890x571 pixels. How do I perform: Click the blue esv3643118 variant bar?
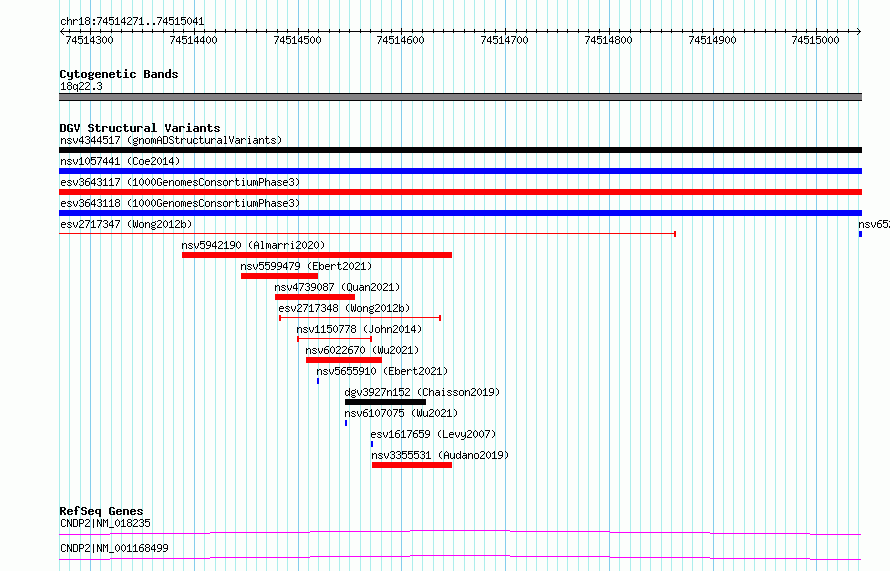click(460, 213)
